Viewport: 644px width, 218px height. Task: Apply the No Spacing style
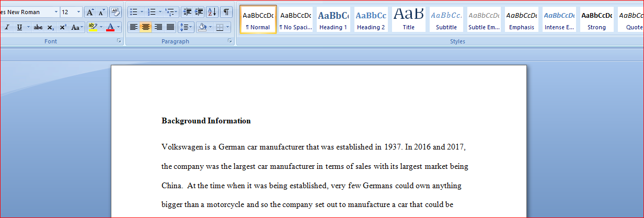coord(295,19)
